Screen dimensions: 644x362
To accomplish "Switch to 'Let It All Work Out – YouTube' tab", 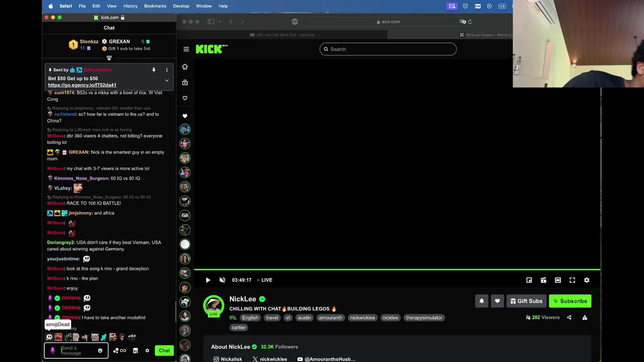I will tap(282, 35).
